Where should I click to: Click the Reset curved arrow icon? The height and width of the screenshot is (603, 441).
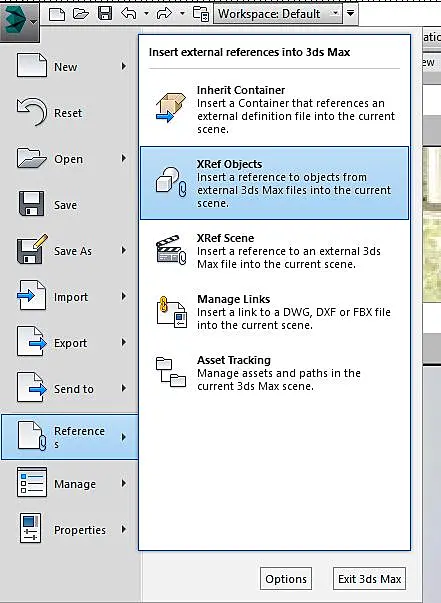32,112
